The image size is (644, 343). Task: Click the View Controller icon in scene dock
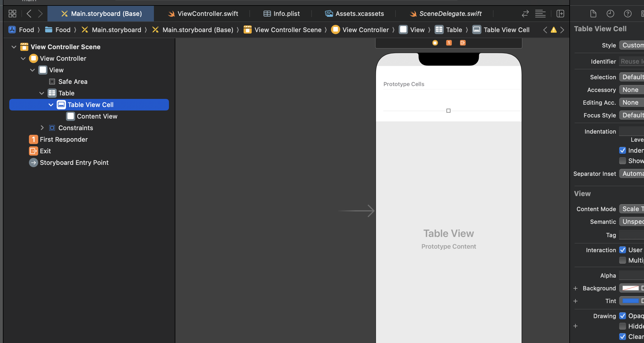point(435,43)
